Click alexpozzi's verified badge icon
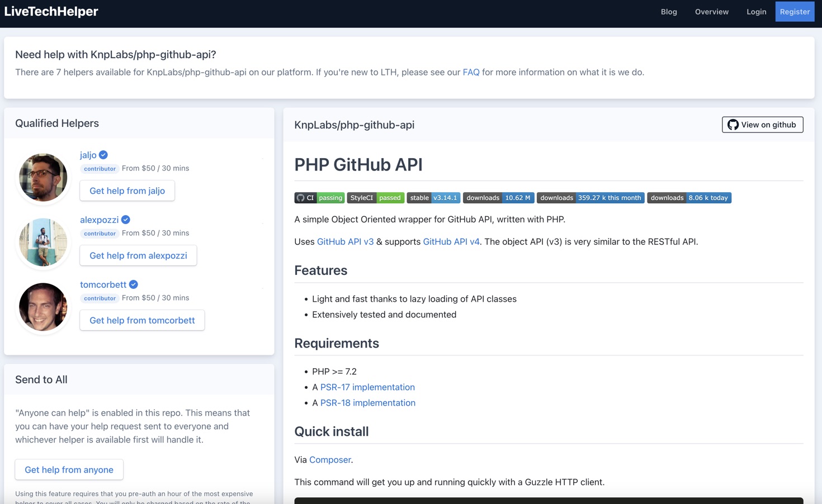822x504 pixels. [x=126, y=220]
